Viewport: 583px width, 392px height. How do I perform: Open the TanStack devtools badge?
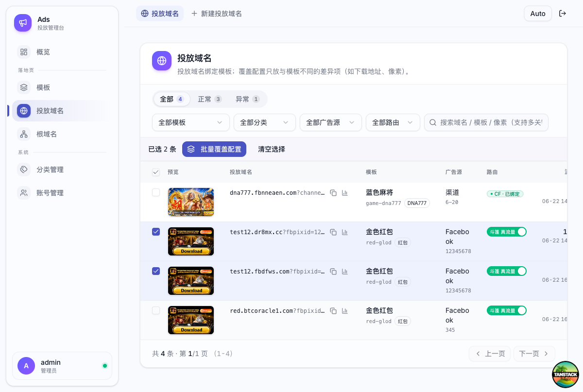[566, 375]
